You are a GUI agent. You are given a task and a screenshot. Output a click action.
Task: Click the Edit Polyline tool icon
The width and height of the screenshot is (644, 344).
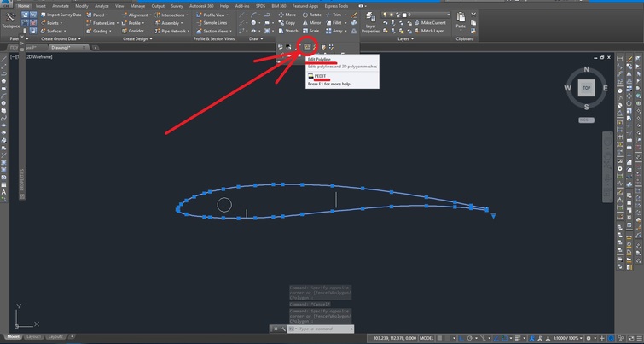[308, 47]
